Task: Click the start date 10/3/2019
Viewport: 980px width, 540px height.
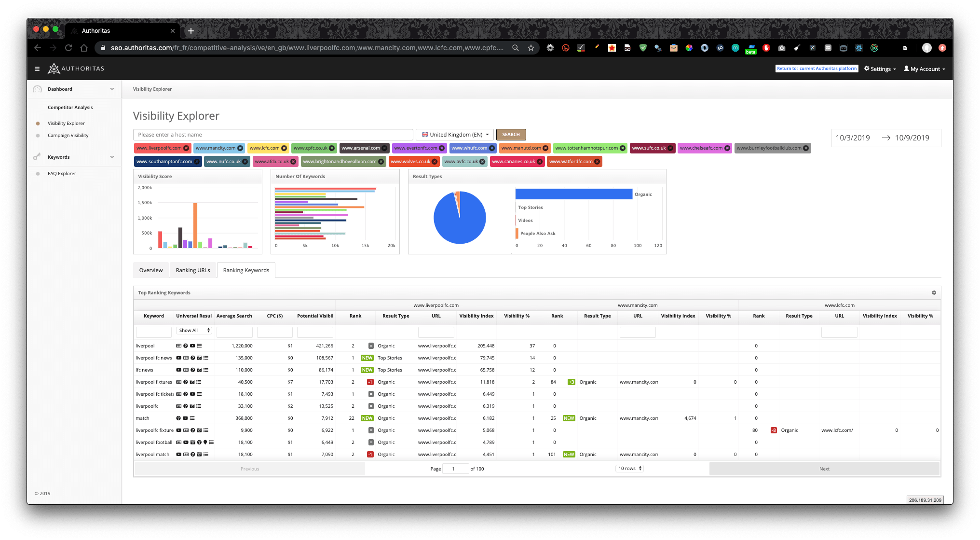Action: (853, 138)
